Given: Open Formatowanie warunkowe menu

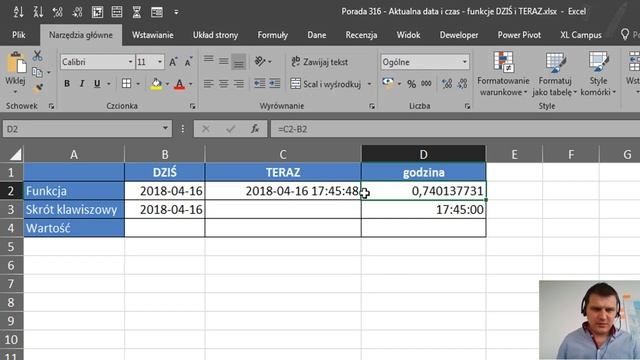Looking at the screenshot, I should coord(503,74).
